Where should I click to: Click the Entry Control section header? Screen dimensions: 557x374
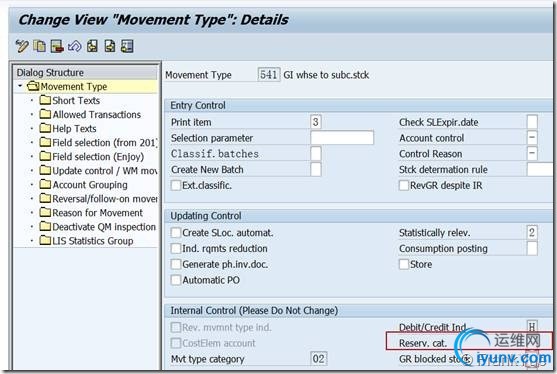click(359, 105)
